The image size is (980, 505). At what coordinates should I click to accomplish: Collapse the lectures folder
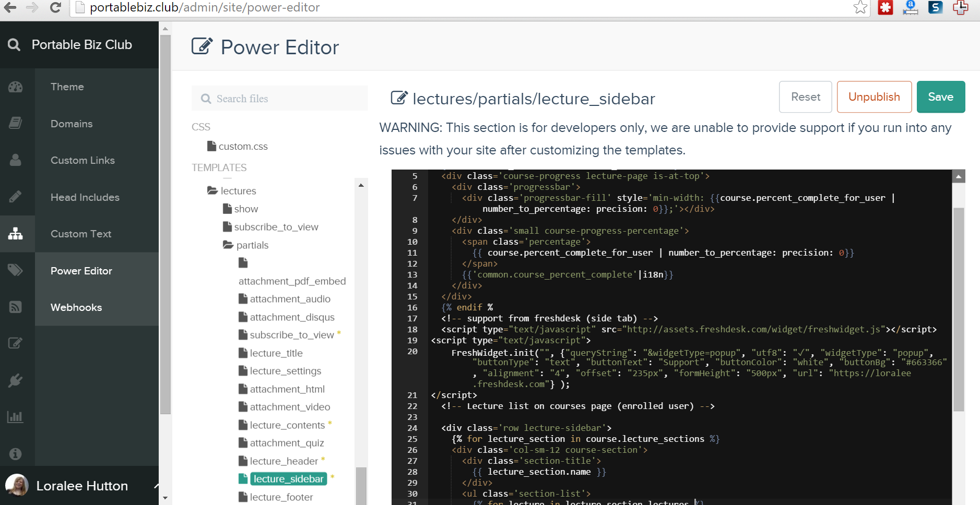tap(212, 190)
